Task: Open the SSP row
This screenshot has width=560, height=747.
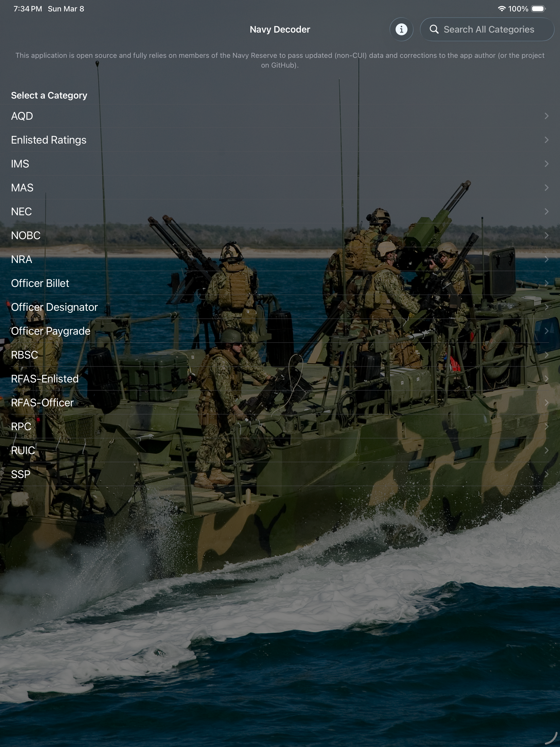Action: (280, 474)
